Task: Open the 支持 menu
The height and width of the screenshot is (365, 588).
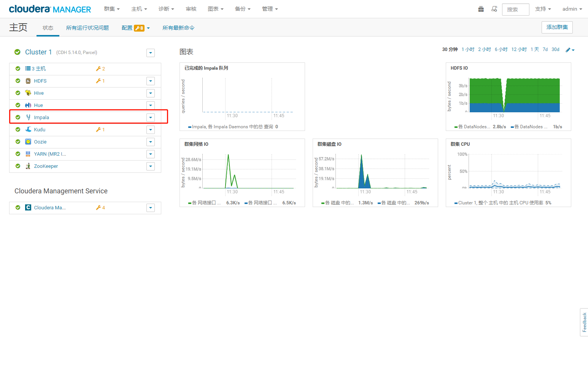Action: [x=543, y=9]
